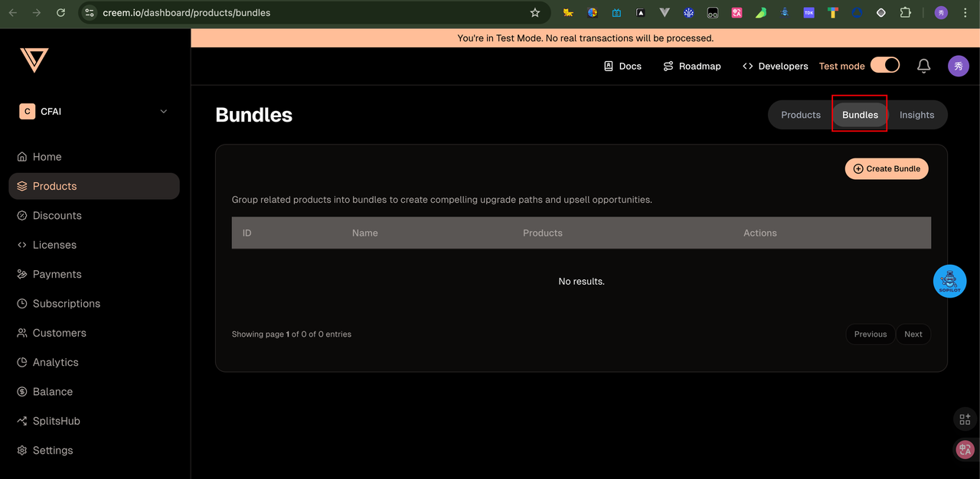Disable the Test mode switch
The height and width of the screenshot is (479, 980).
pyautogui.click(x=885, y=66)
